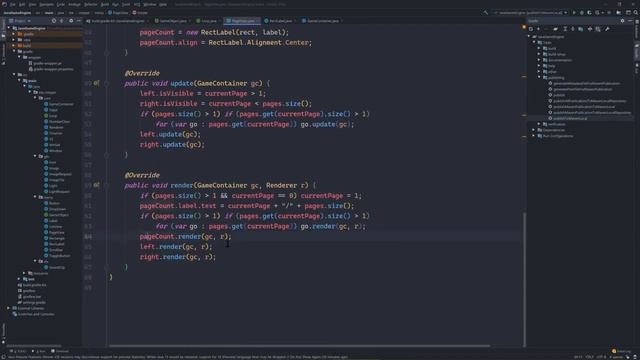The height and width of the screenshot is (360, 640).
Task: Expand the verification node in Gradle tree
Action: tap(539, 124)
